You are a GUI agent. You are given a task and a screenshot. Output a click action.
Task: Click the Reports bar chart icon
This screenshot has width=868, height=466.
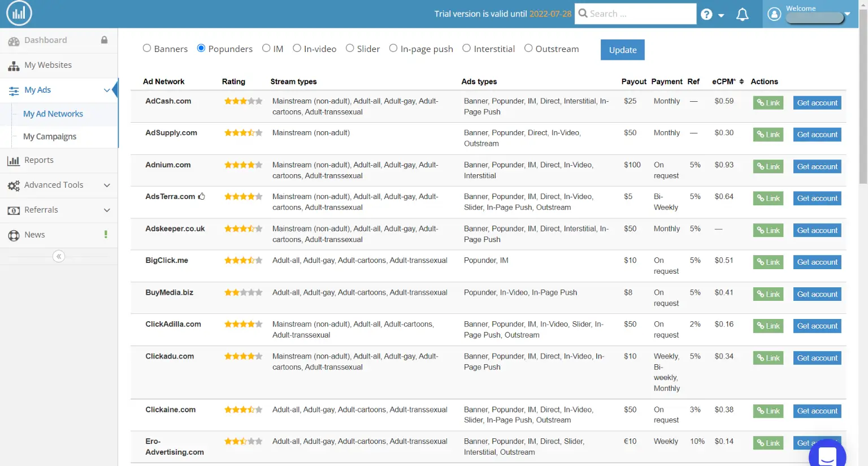point(14,161)
